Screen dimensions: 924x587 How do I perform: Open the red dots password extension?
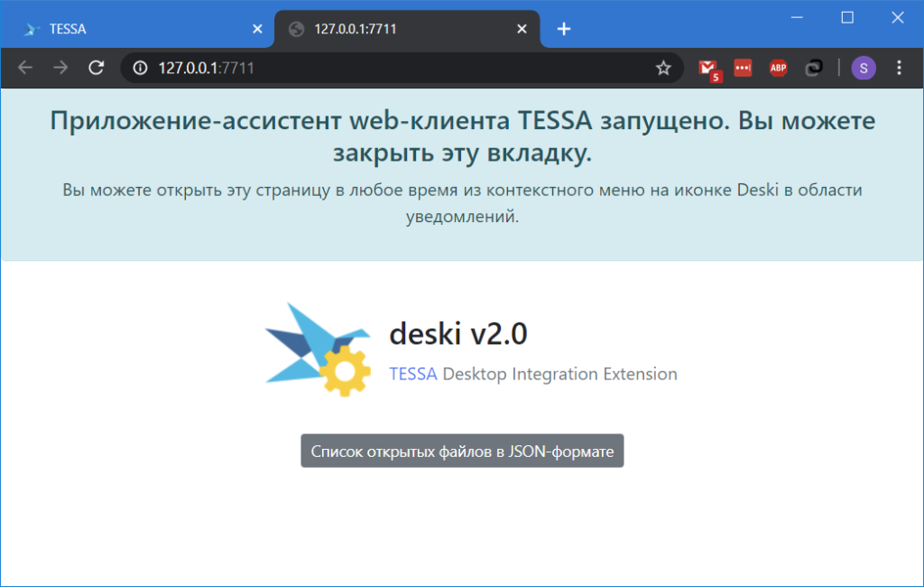(743, 68)
